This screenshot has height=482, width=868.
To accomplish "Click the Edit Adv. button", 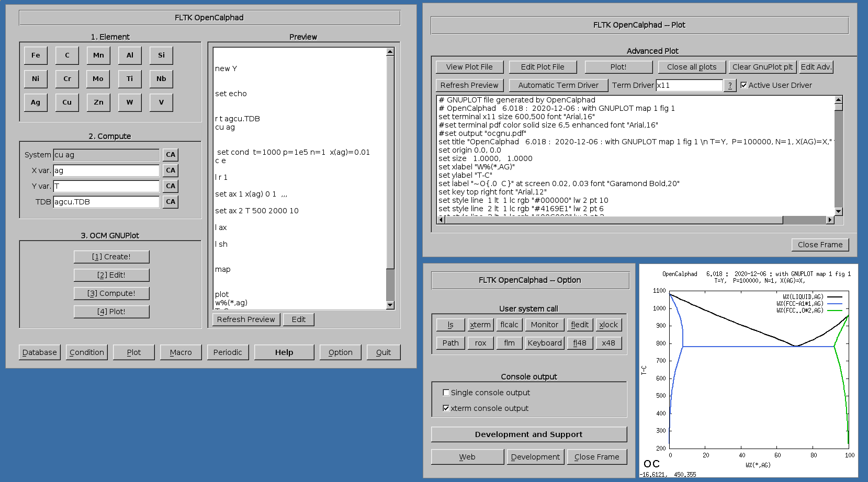I will pos(816,67).
